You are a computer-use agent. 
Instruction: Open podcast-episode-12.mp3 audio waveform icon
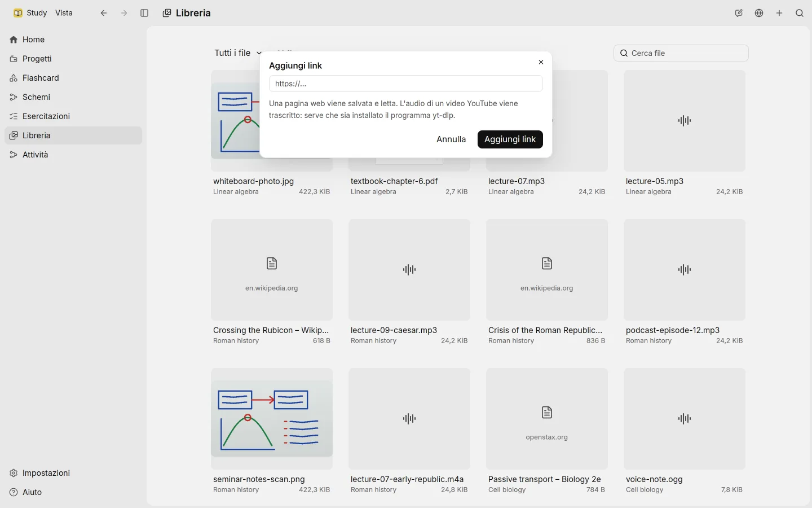click(685, 270)
